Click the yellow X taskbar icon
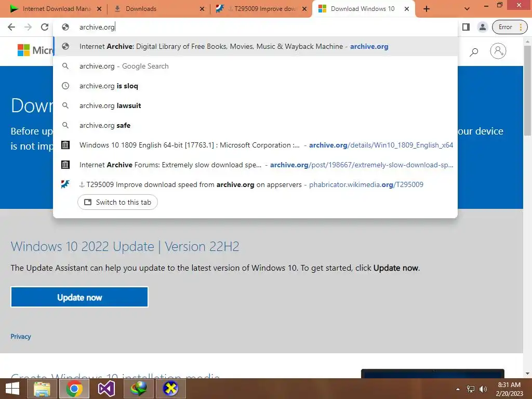This screenshot has width=532, height=399. coord(170,389)
